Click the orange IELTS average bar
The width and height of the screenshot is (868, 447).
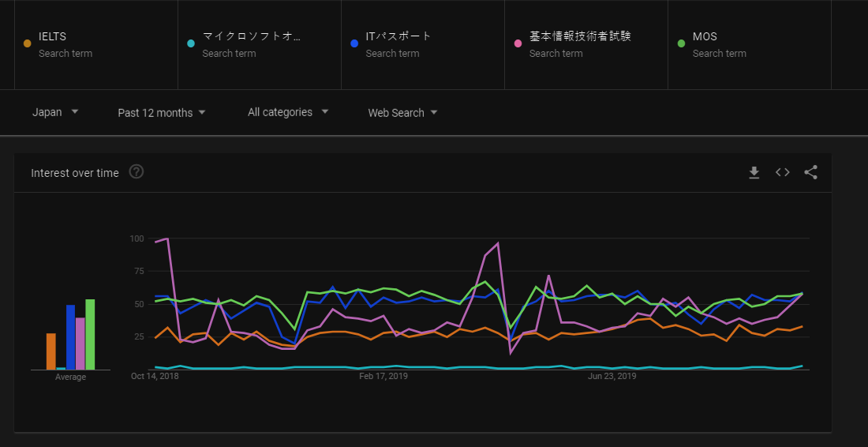[x=51, y=351]
